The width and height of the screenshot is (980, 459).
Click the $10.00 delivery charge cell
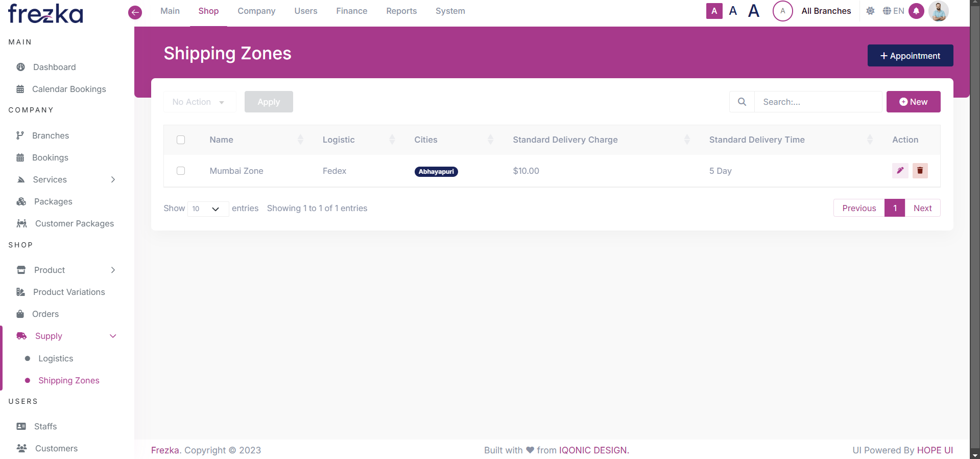[x=526, y=171]
